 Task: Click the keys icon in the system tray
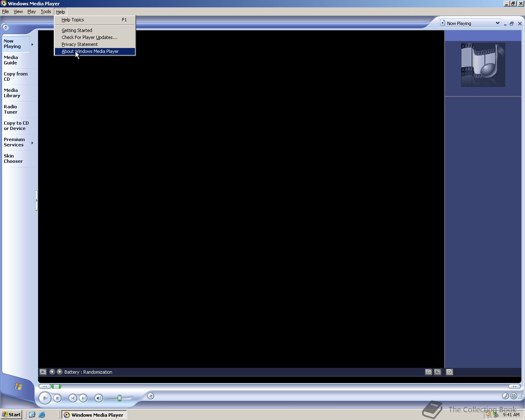point(488,415)
